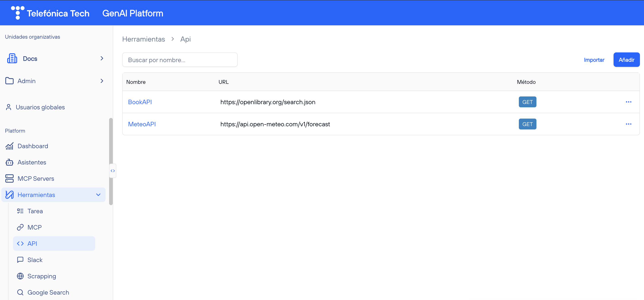
Task: Click the Dashboard chart icon
Action: [x=9, y=146]
